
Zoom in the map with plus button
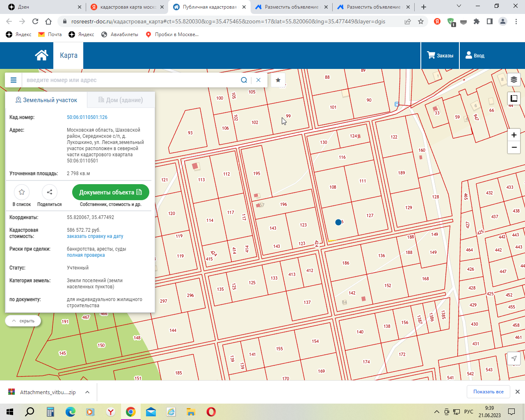(x=514, y=135)
